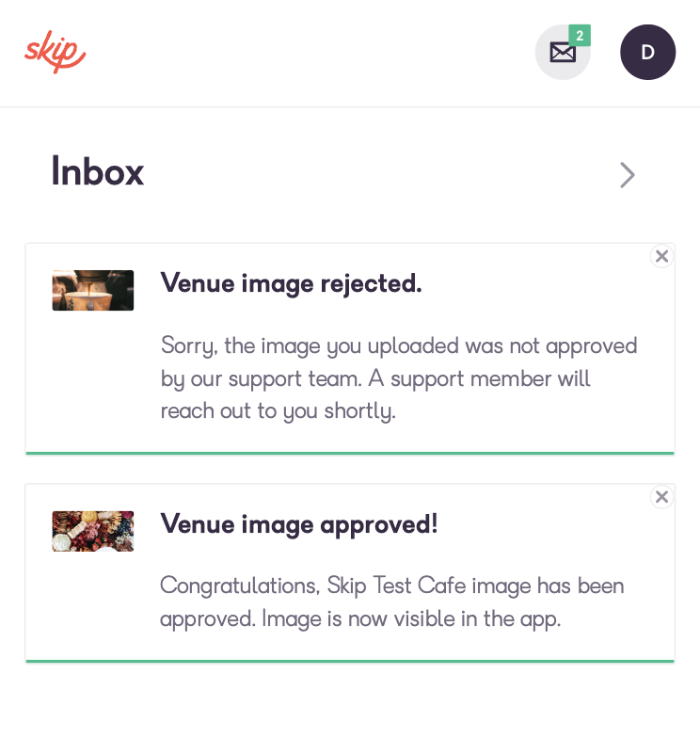Click the Skip Test Cafe text
This screenshot has width=700, height=738.
click(x=397, y=586)
